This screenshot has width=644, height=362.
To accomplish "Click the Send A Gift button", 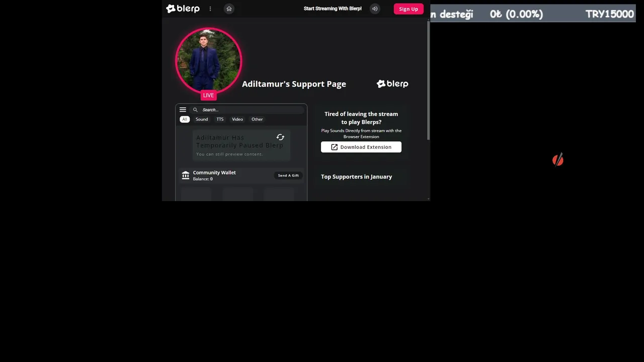I will (288, 175).
